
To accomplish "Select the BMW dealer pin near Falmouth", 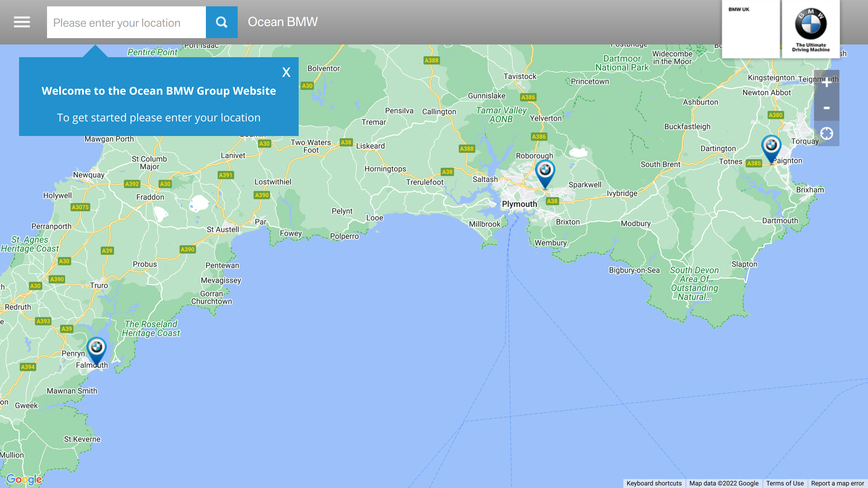I will [x=96, y=351].
